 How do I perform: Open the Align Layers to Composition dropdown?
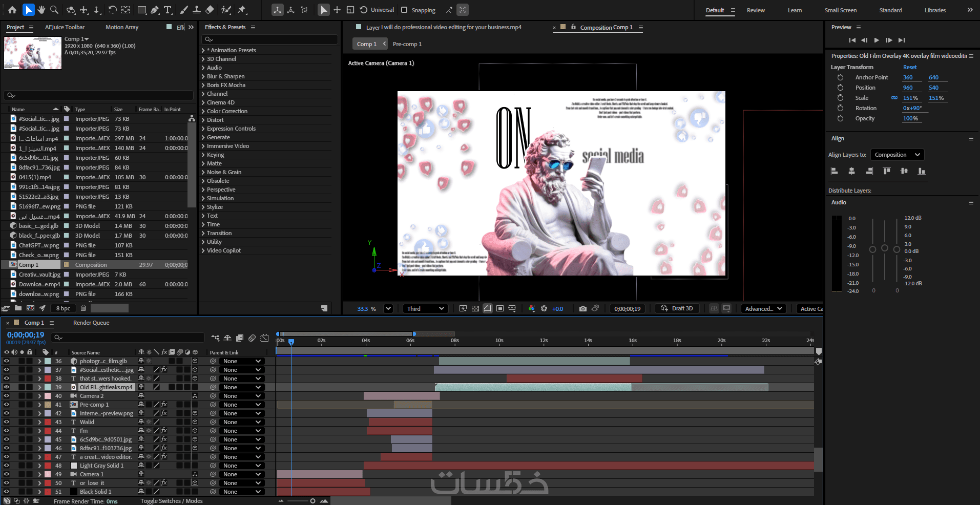pos(897,155)
